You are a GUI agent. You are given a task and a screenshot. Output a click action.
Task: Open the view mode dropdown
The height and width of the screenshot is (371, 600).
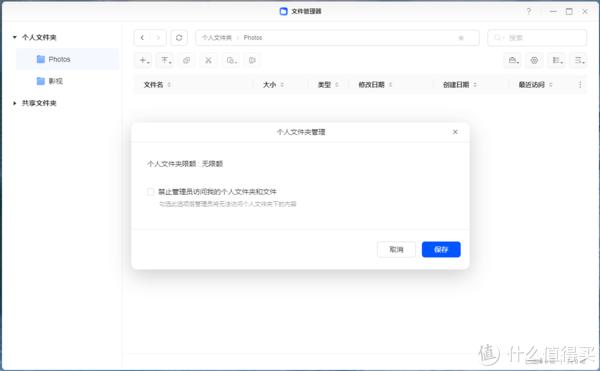coord(557,60)
